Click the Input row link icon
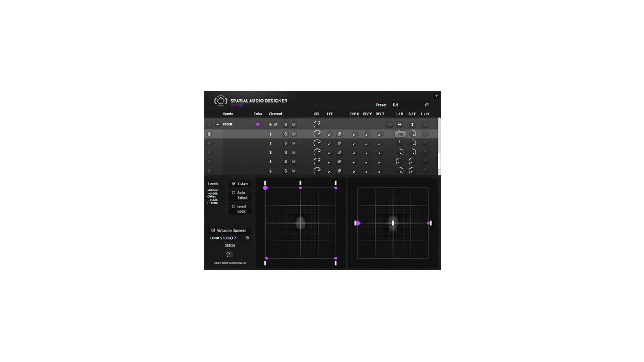 390,125
